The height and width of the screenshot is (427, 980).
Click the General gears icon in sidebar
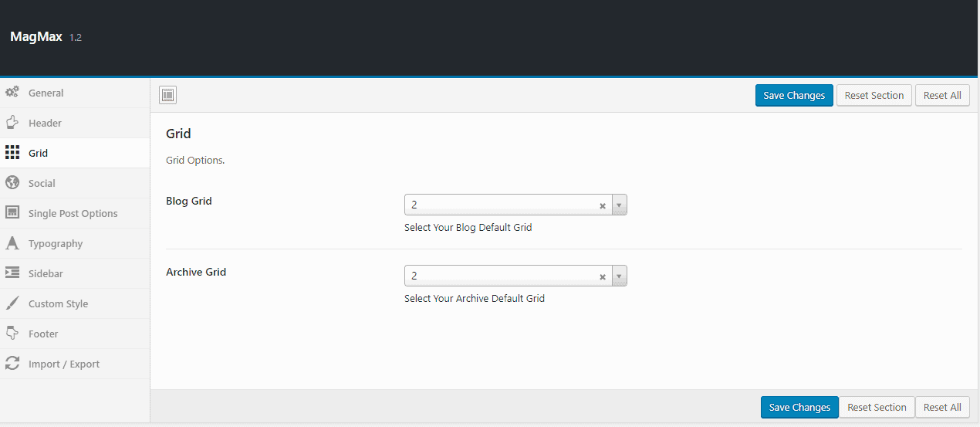point(12,93)
